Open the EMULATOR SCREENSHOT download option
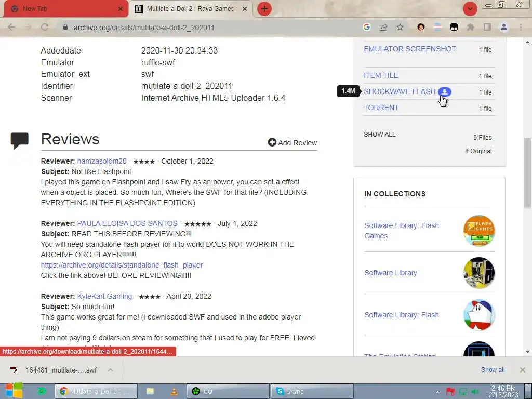Image resolution: width=532 pixels, height=399 pixels. [x=410, y=49]
